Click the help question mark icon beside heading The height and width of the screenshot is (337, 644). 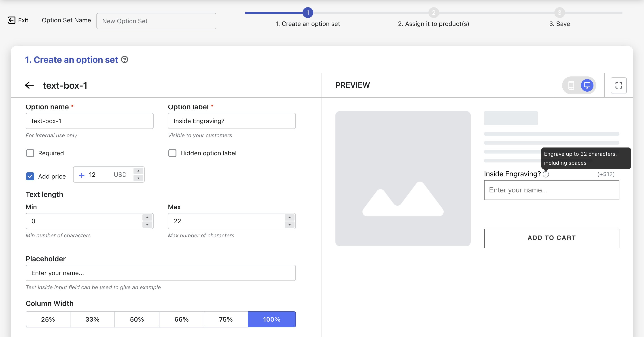click(125, 60)
